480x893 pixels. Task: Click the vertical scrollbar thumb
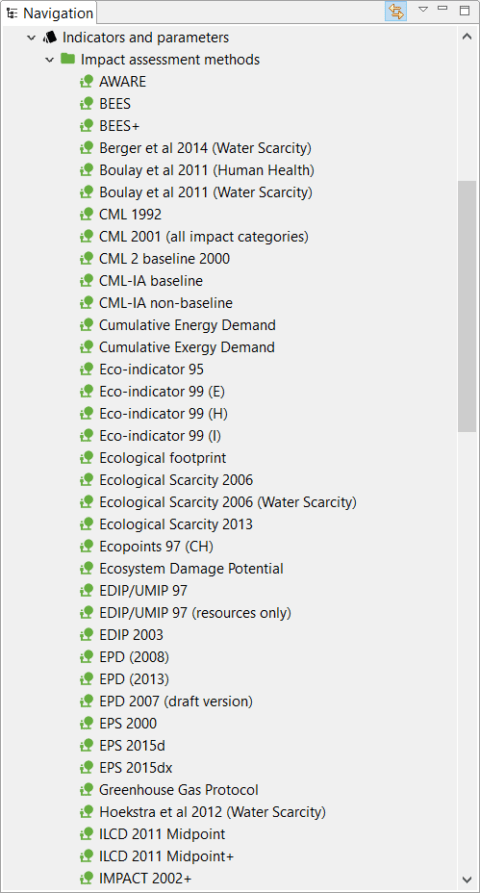[x=467, y=306]
